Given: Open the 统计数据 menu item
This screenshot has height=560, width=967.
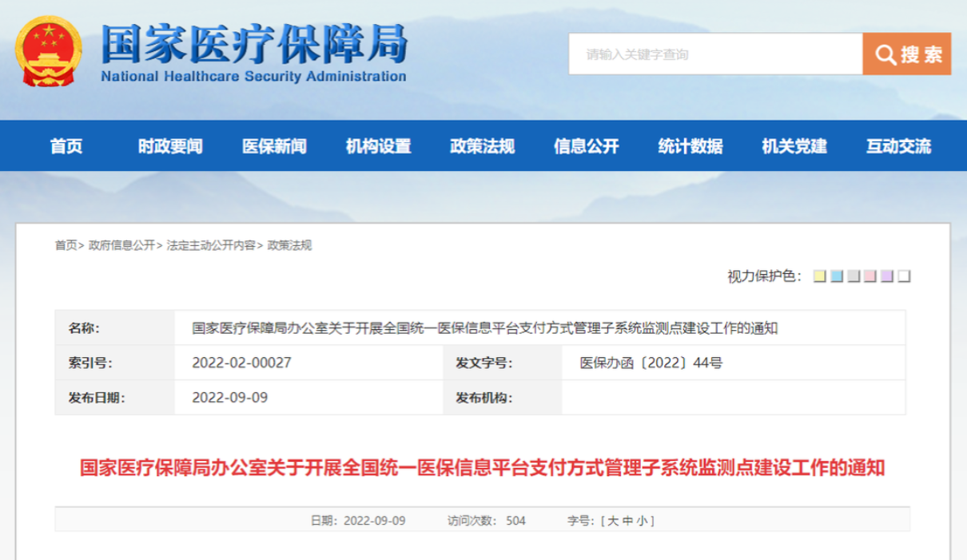Looking at the screenshot, I should (x=690, y=146).
